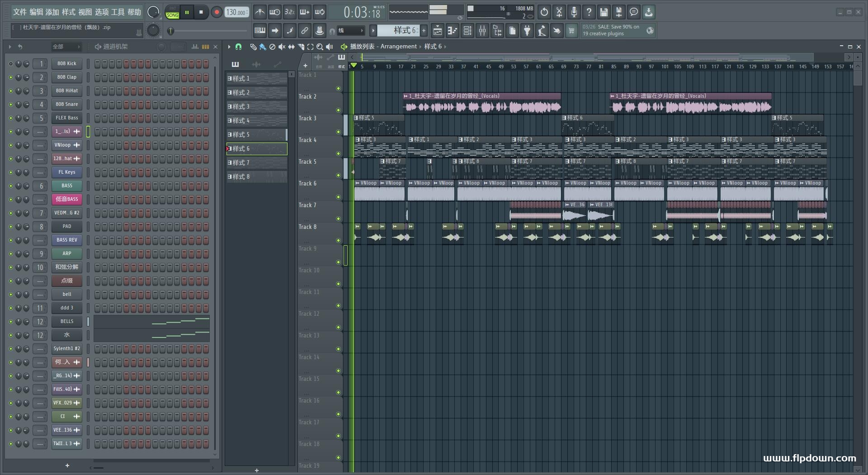
Task: Open the mixer window icon
Action: coord(482,31)
